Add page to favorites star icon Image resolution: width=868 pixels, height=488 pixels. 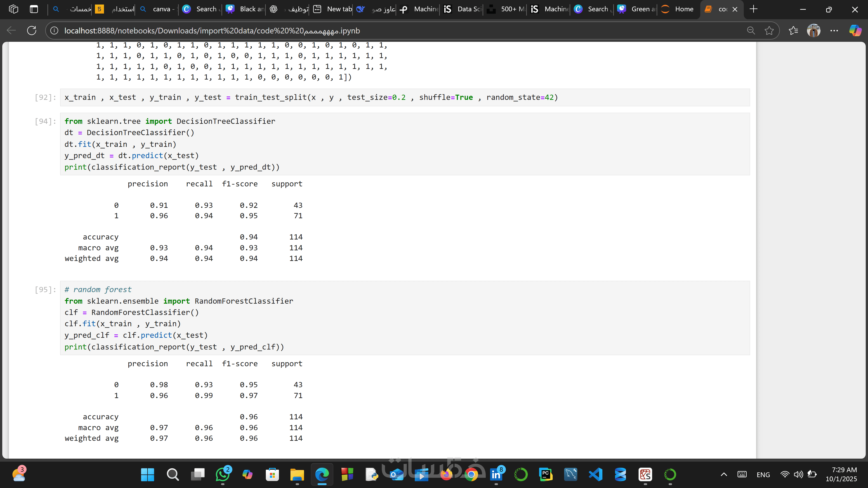769,31
